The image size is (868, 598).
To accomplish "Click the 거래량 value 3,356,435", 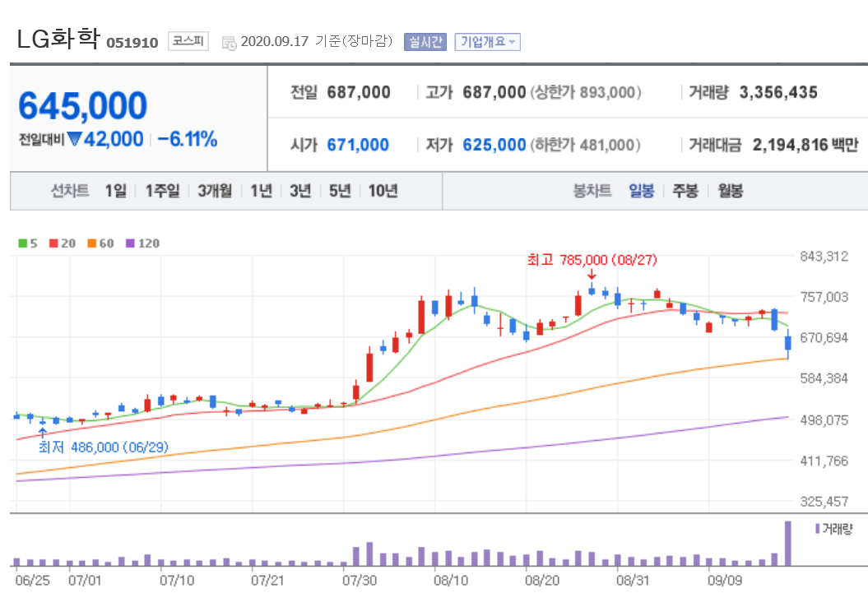I will click(x=778, y=92).
